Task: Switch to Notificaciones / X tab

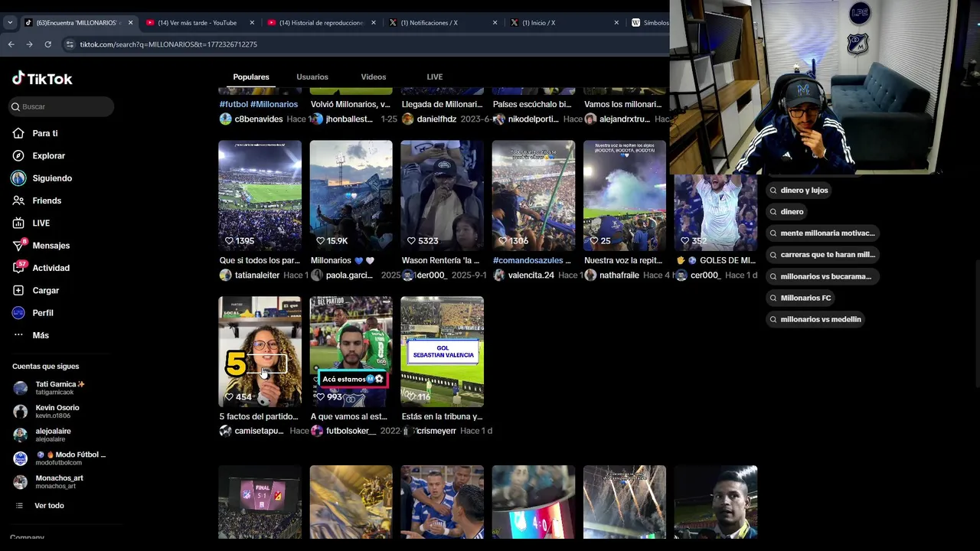Action: pyautogui.click(x=429, y=22)
